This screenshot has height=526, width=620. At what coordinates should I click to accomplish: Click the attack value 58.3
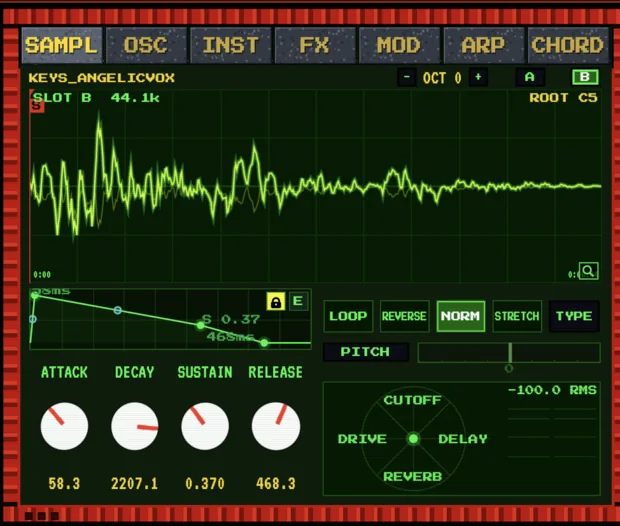click(64, 484)
